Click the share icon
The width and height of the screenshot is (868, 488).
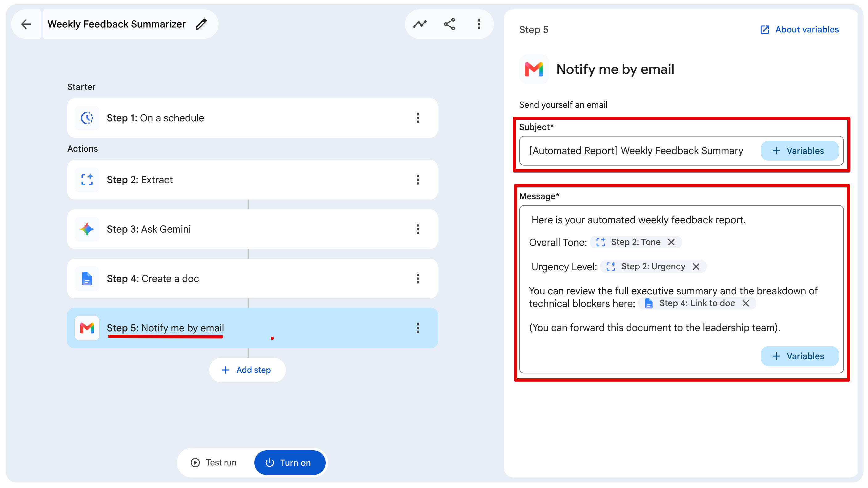click(x=449, y=24)
